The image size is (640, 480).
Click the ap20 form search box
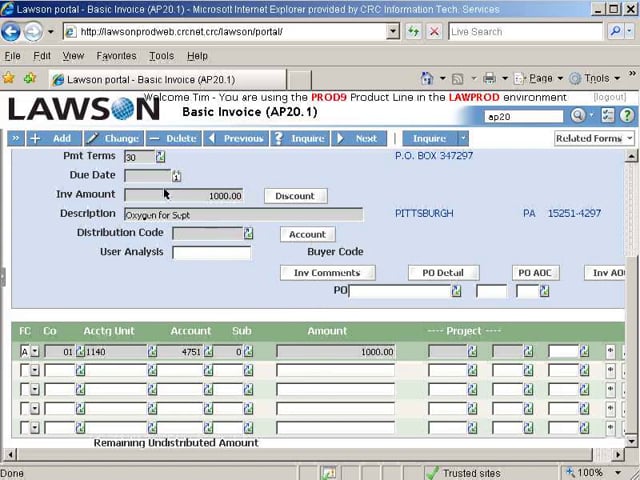[524, 117]
